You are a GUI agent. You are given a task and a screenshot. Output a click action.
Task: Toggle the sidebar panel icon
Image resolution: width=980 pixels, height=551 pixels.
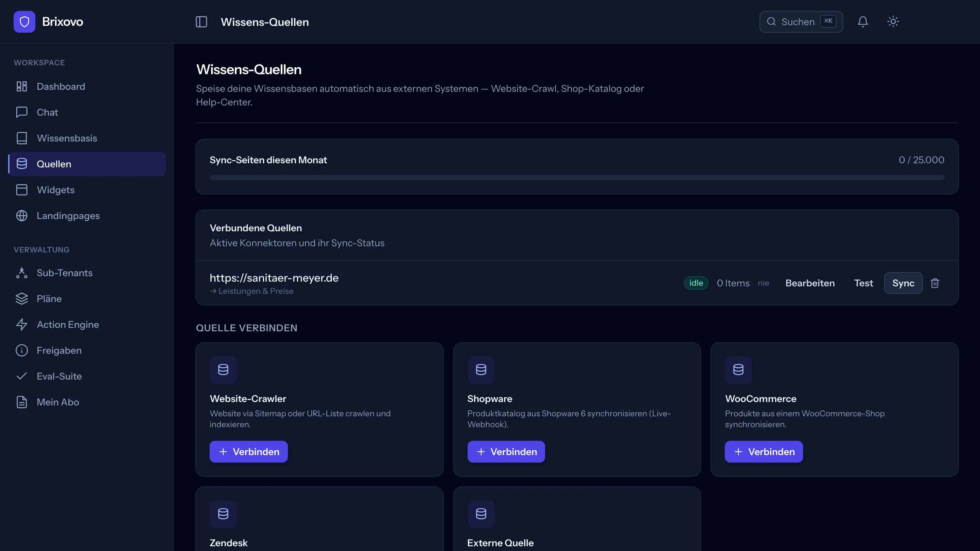(201, 22)
